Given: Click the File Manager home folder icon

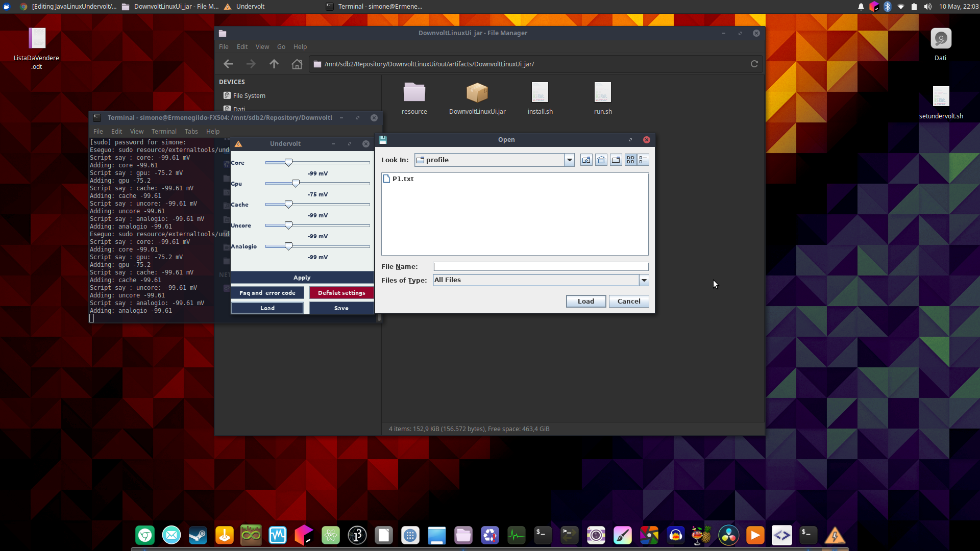Looking at the screenshot, I should tap(297, 64).
